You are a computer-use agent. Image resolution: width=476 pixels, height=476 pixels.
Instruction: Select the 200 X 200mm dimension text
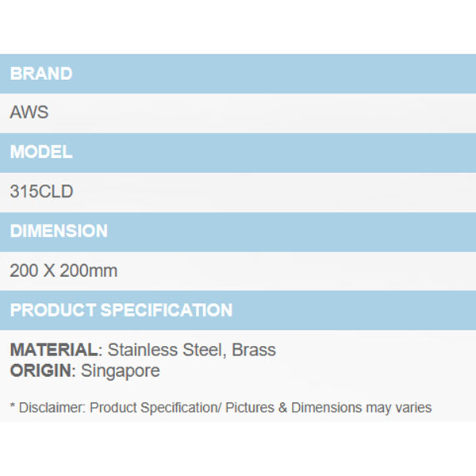(x=63, y=271)
